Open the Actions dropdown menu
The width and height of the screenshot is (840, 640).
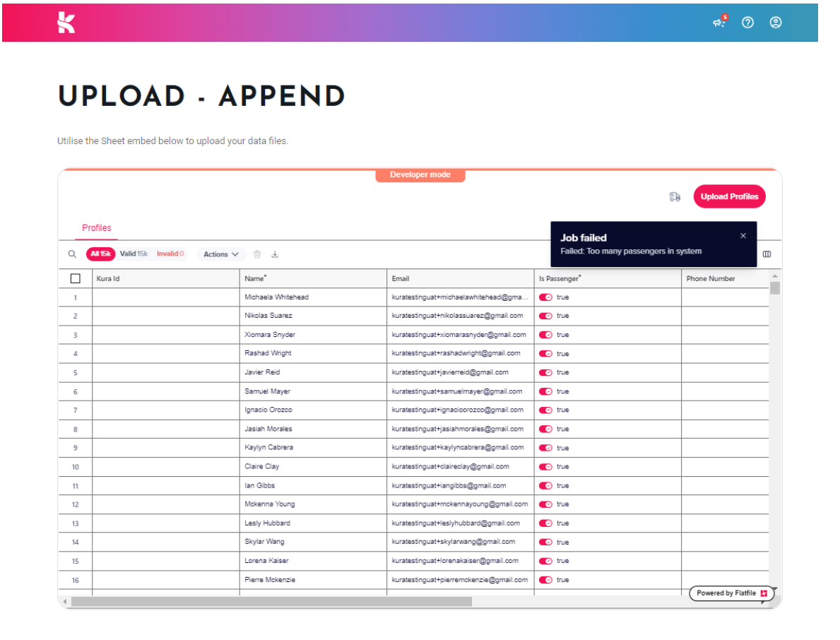click(x=220, y=254)
